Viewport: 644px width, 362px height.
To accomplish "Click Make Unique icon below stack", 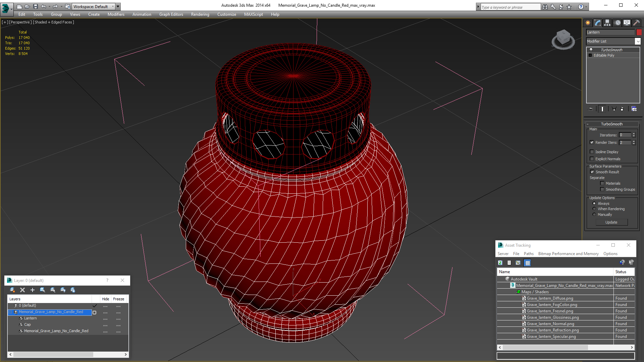I will pos(614,109).
